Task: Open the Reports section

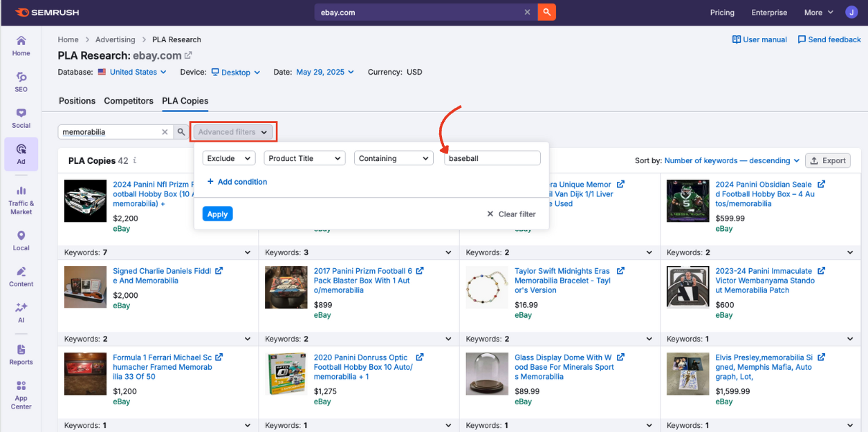Action: point(21,354)
